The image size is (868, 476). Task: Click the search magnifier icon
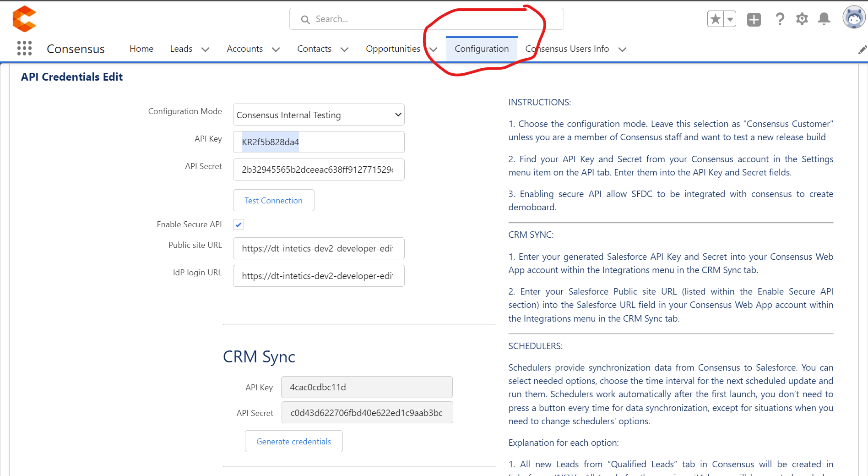(305, 19)
